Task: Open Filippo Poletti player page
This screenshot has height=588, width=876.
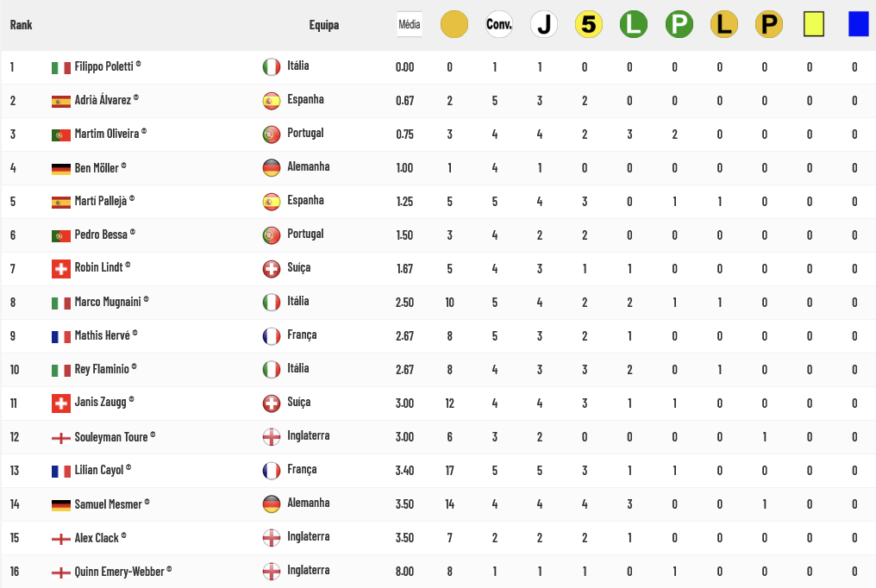Action: coord(104,66)
